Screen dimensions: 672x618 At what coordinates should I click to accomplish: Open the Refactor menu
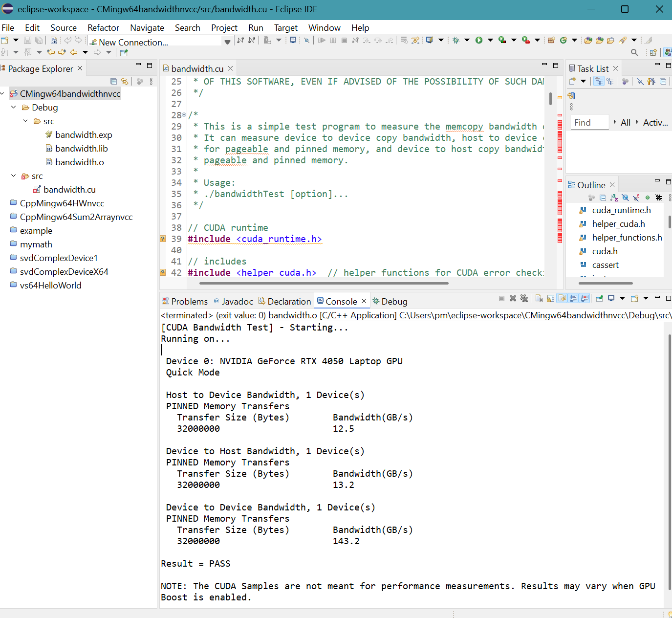coord(103,28)
